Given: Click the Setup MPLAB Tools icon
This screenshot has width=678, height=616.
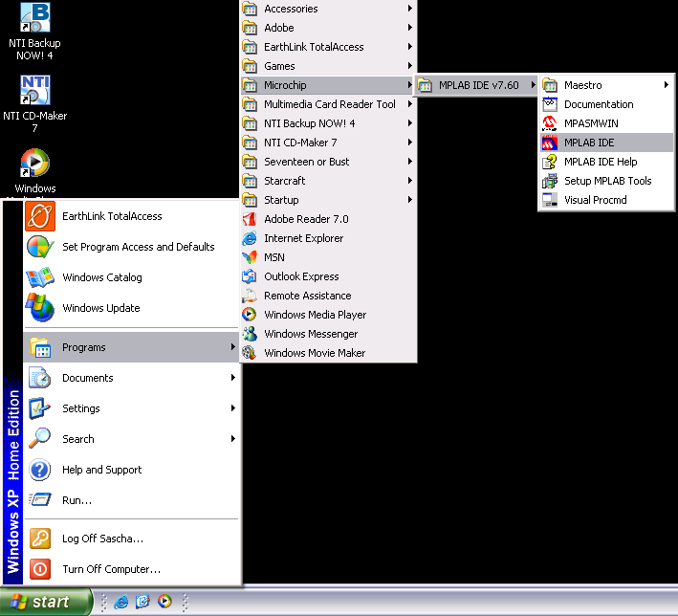Looking at the screenshot, I should 550,181.
